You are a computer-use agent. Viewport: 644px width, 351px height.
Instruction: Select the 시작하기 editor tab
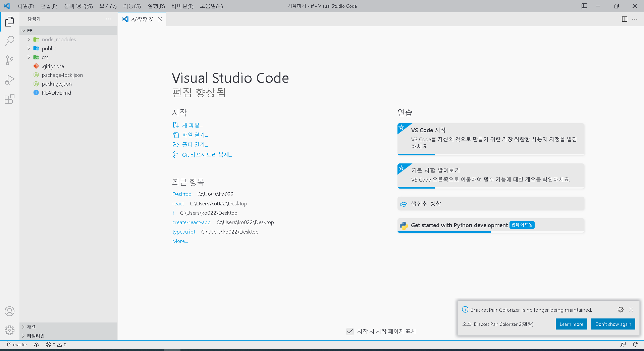click(x=142, y=19)
